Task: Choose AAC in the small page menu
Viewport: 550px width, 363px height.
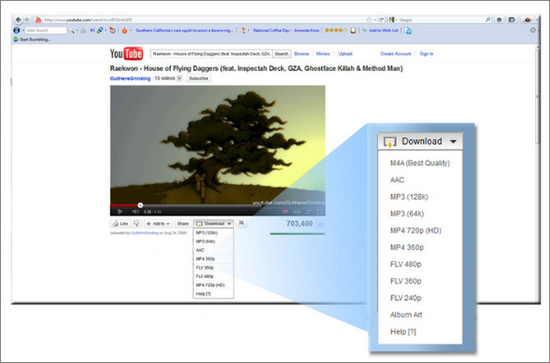Action: point(213,250)
